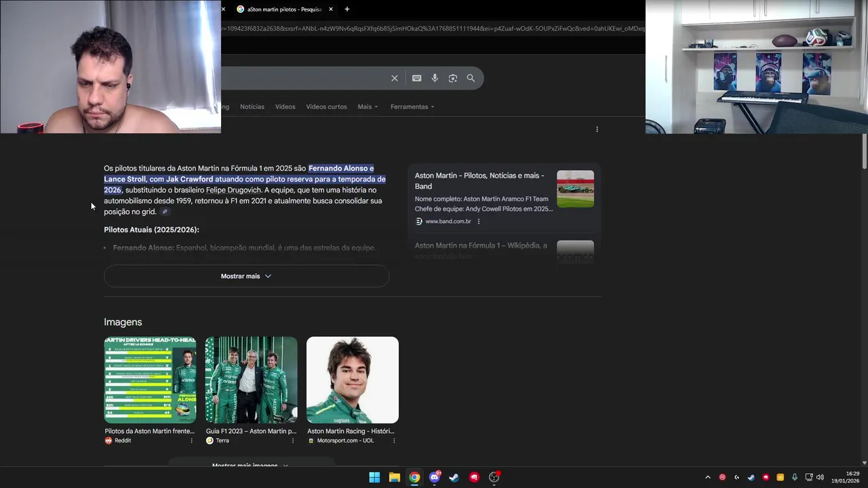Copy link icon after the AI overview paragraph
Image resolution: width=868 pixels, height=488 pixels.
164,211
